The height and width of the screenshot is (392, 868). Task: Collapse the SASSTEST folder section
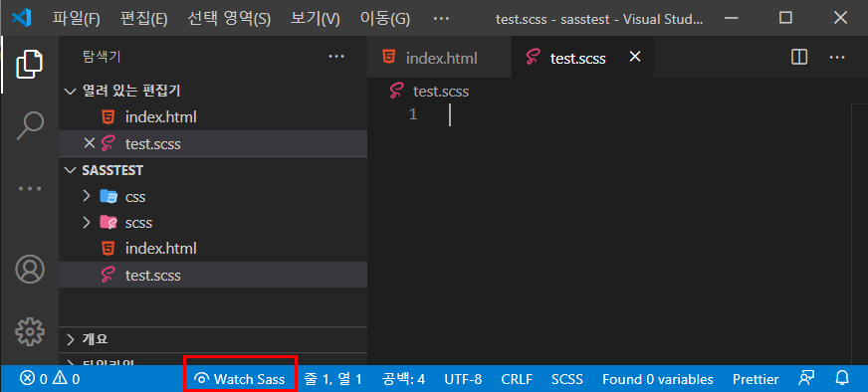[213, 170]
